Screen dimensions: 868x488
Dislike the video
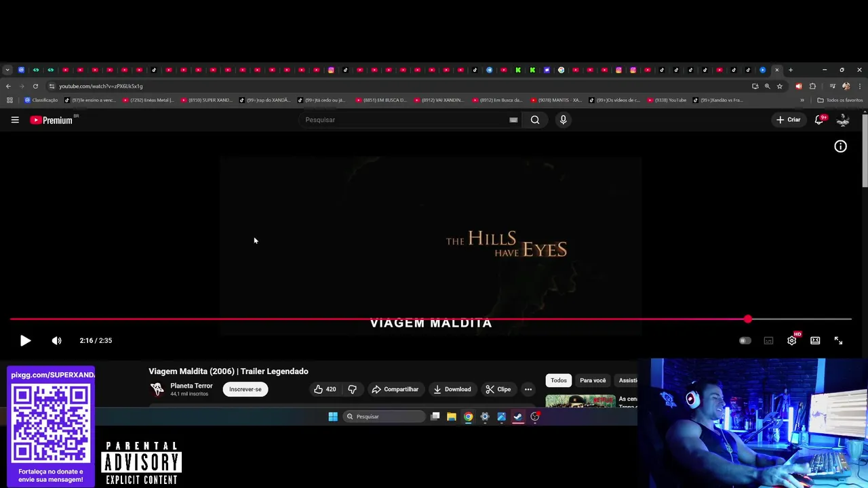[352, 389]
